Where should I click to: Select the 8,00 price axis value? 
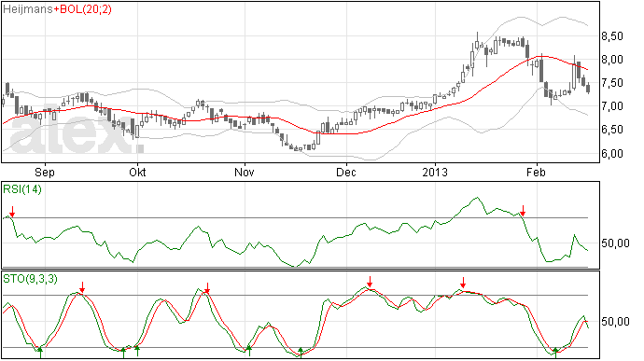pyautogui.click(x=612, y=60)
